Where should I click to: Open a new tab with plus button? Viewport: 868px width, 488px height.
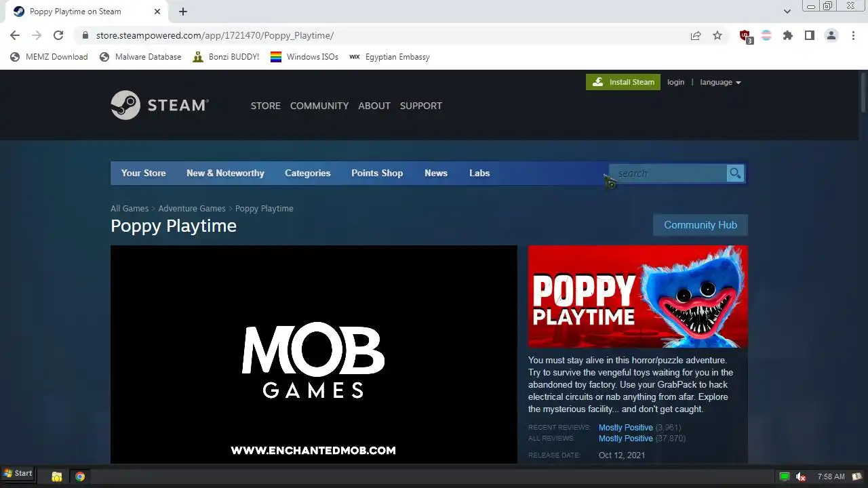tap(183, 11)
